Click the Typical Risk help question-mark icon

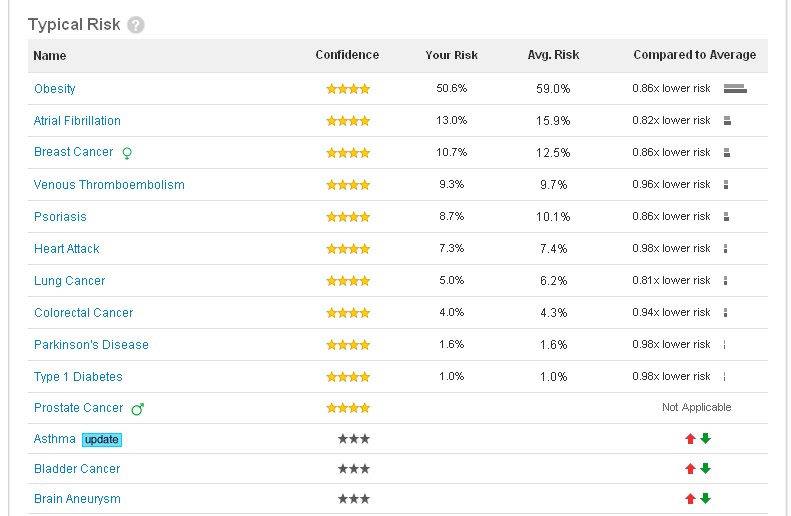[136, 25]
